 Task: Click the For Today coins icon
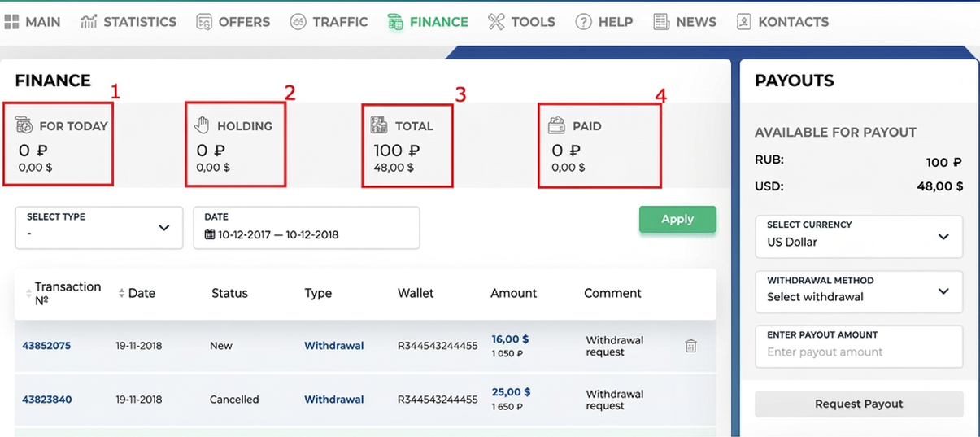coord(24,125)
